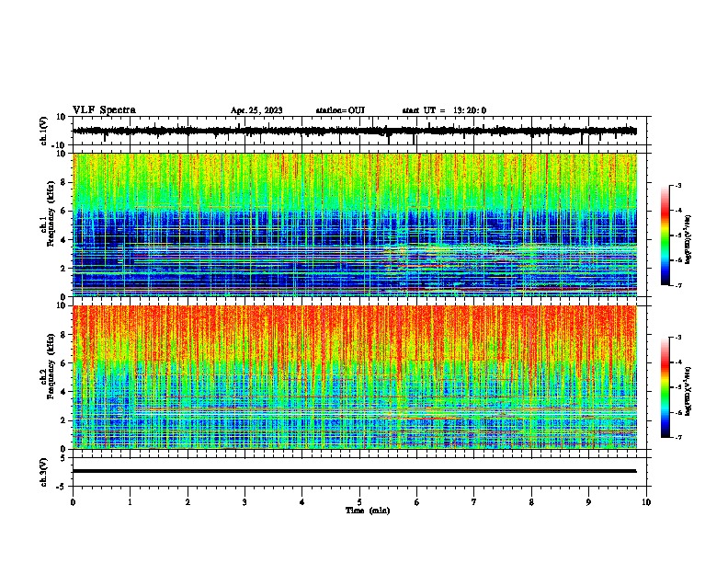Click time axis tick label "9"
This screenshot has width=728, height=563.
click(588, 502)
